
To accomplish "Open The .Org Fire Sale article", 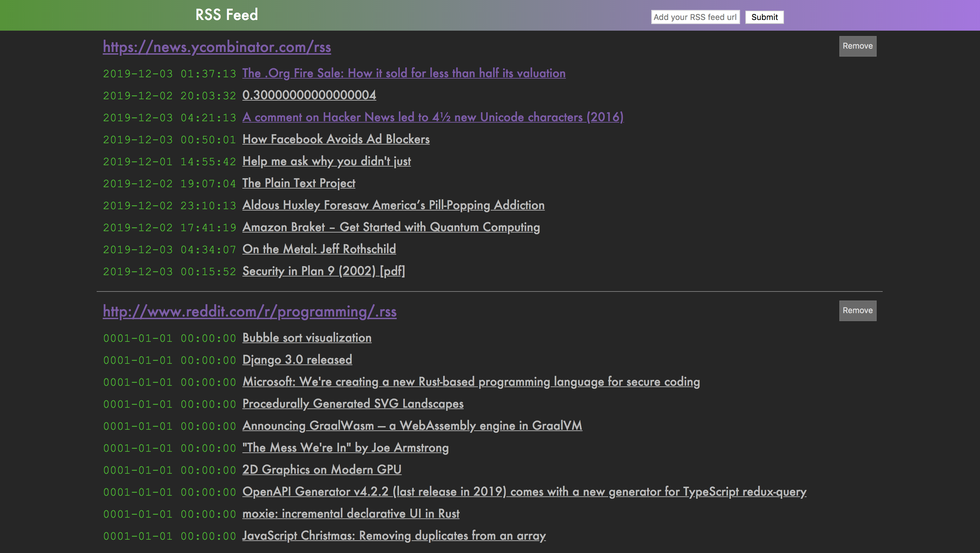I will [404, 73].
